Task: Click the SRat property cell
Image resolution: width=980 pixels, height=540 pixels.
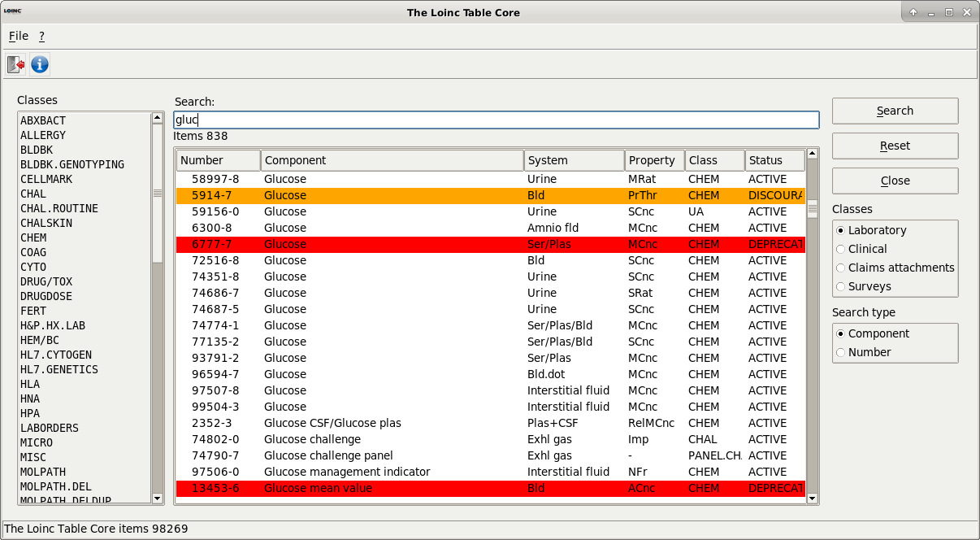Action: coord(655,293)
